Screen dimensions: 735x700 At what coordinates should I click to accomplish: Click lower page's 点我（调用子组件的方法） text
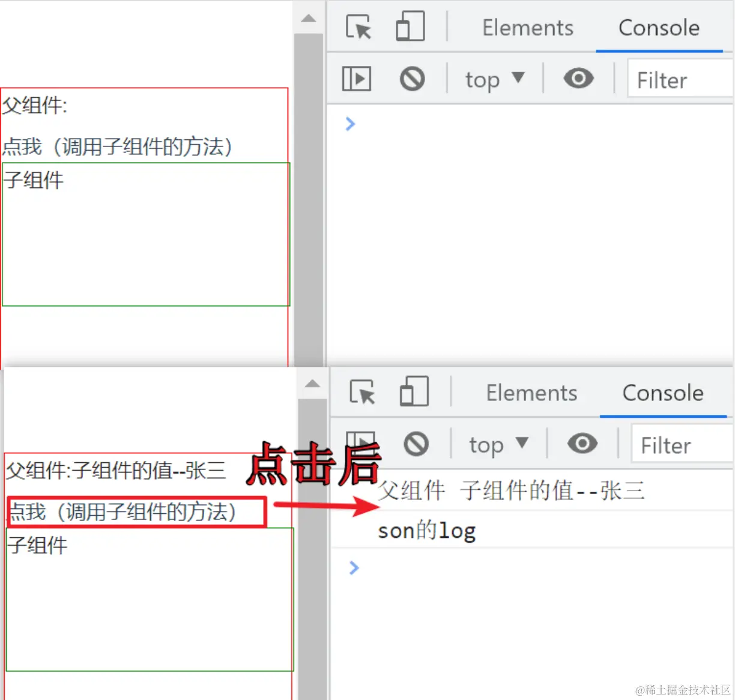point(121,512)
